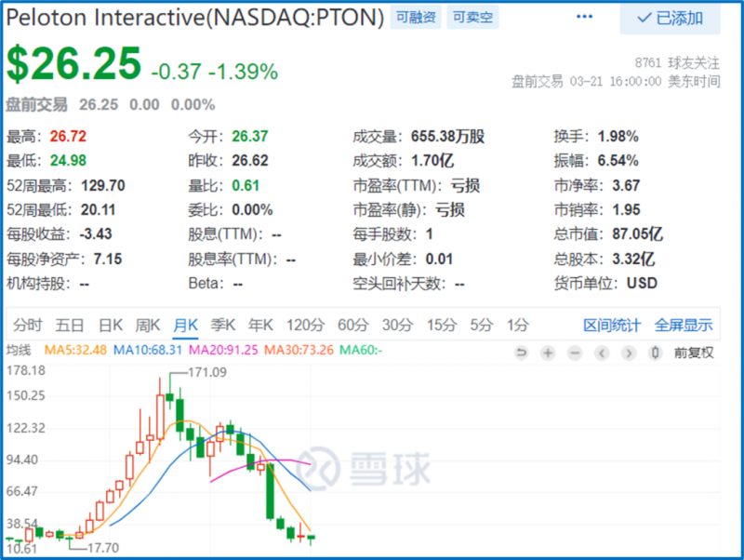This screenshot has width=744, height=560.
Task: Move chart right with next arrow
Action: pyautogui.click(x=629, y=353)
